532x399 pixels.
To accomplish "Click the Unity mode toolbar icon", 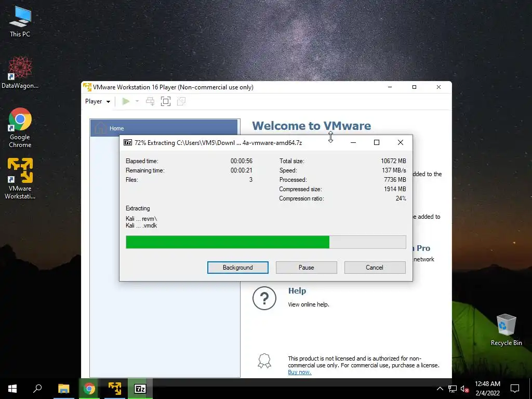I will tap(181, 101).
